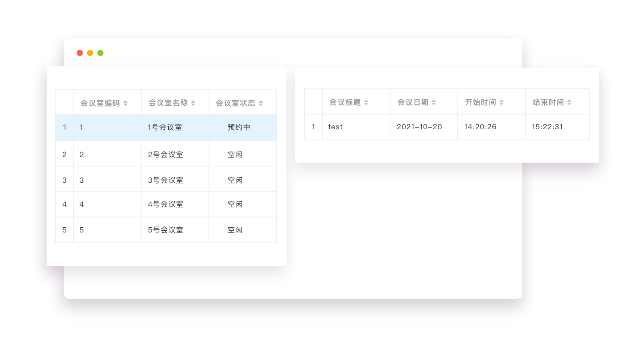Click 空闲 status in 3号会议室 row
The image size is (644, 351).
[x=243, y=179]
